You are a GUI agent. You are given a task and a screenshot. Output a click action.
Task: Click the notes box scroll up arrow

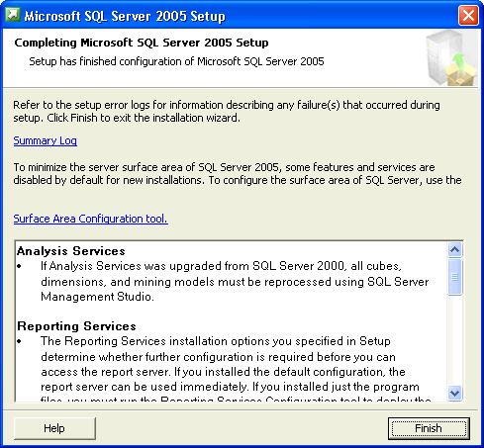pyautogui.click(x=455, y=250)
